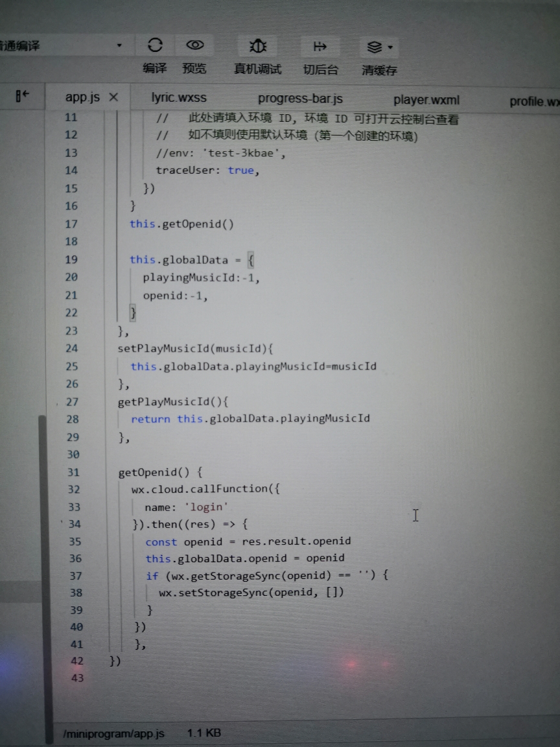Switch to the profile tab

tap(534, 101)
